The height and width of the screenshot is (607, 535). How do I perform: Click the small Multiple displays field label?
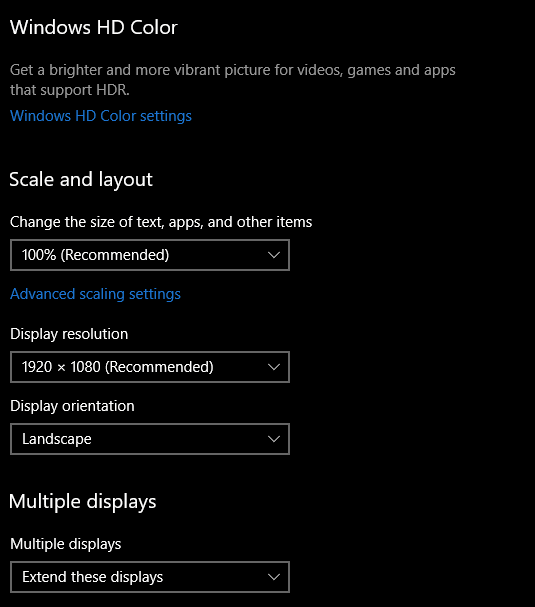65,544
